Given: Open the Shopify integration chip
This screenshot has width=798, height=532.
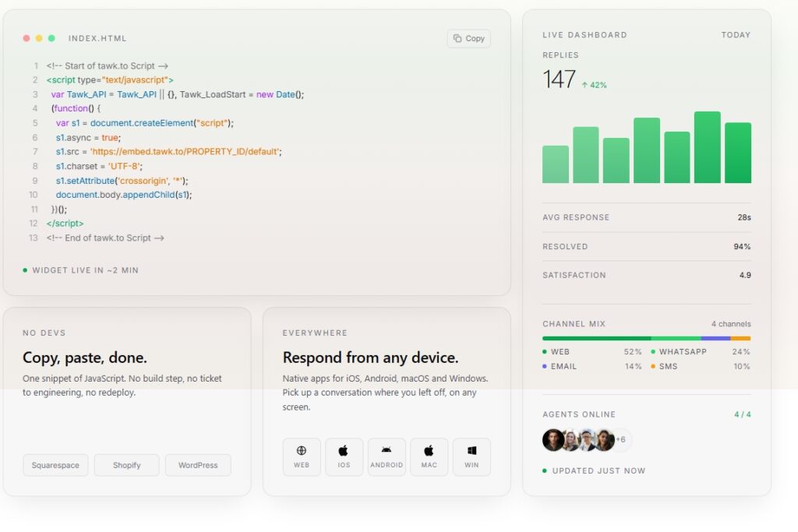Looking at the screenshot, I should click(x=127, y=465).
